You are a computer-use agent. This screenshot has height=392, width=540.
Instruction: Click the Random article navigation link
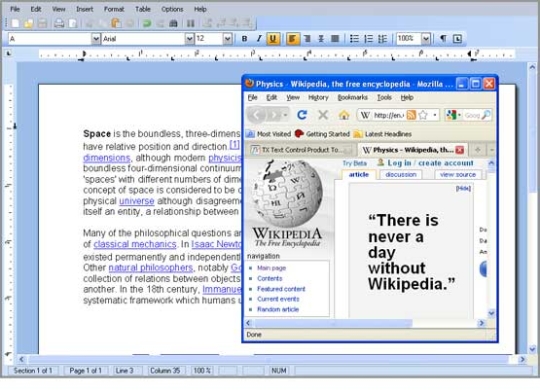pos(278,309)
